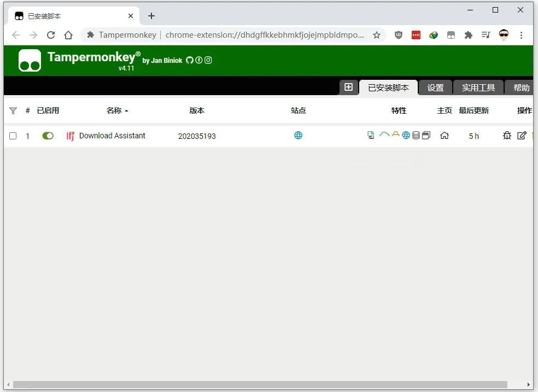Click the 5 h last updated value

click(x=474, y=136)
